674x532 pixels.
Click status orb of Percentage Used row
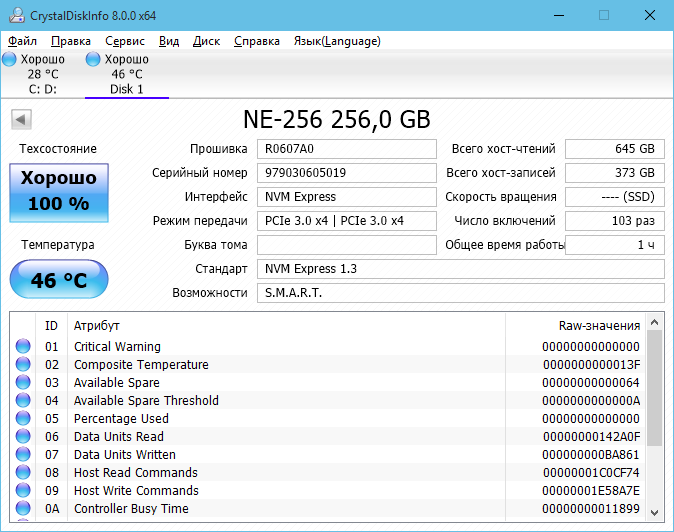tap(23, 419)
